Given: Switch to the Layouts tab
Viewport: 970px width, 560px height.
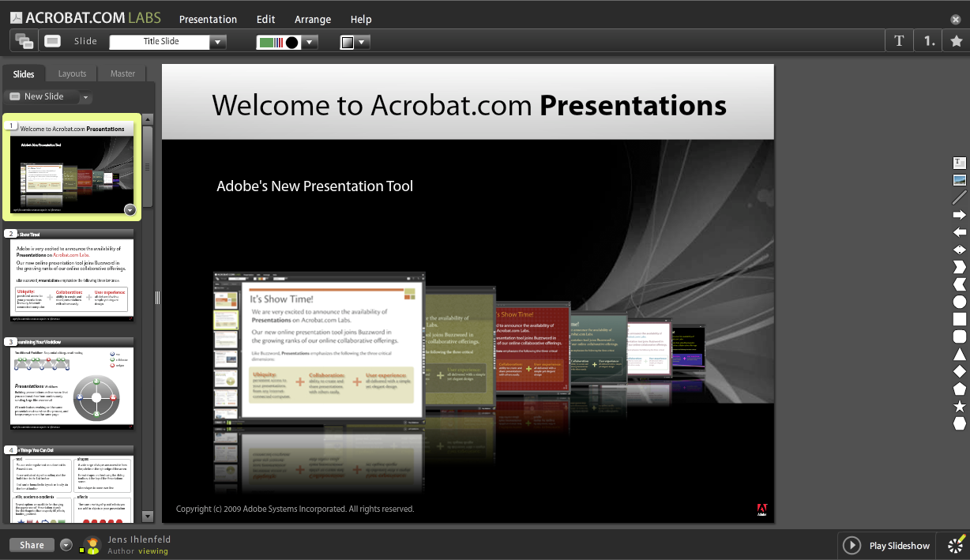Looking at the screenshot, I should [x=71, y=73].
